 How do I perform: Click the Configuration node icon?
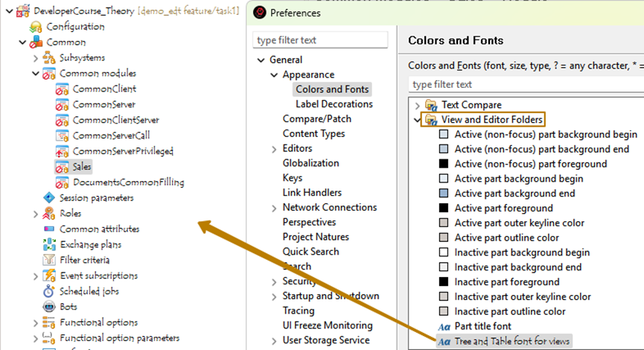(36, 27)
